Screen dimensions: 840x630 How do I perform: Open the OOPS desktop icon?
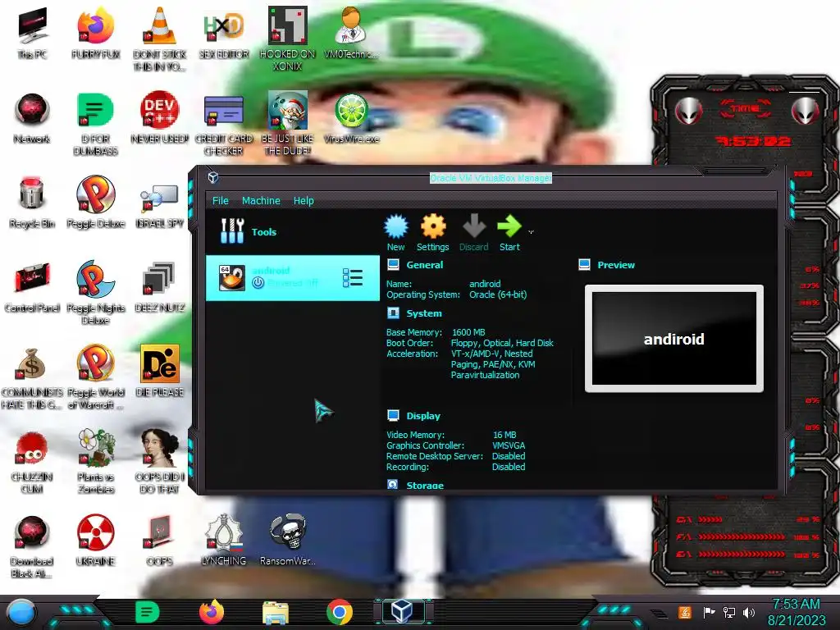(159, 541)
